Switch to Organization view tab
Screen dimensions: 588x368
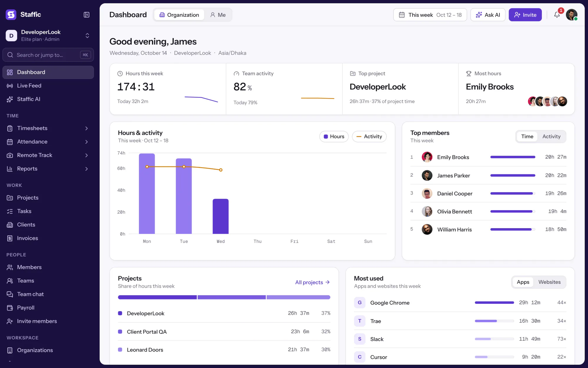(179, 15)
